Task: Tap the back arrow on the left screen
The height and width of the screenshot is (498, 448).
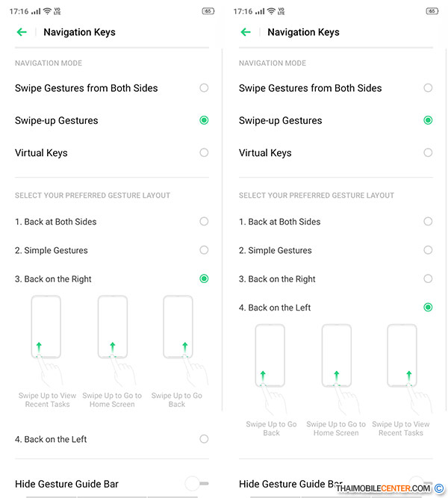Action: click(x=22, y=32)
